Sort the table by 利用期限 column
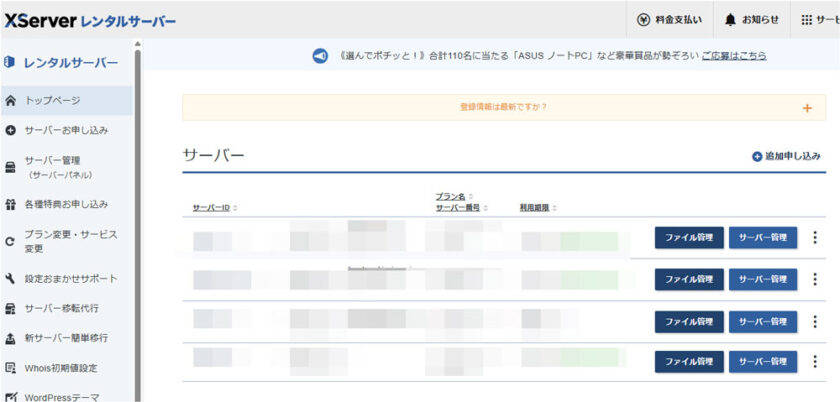 538,208
